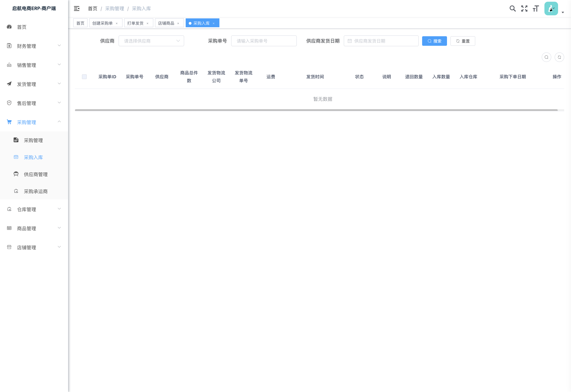Screen dimensions: 571x392
Task: Click the table horizontal scrollbar
Action: click(x=316, y=110)
